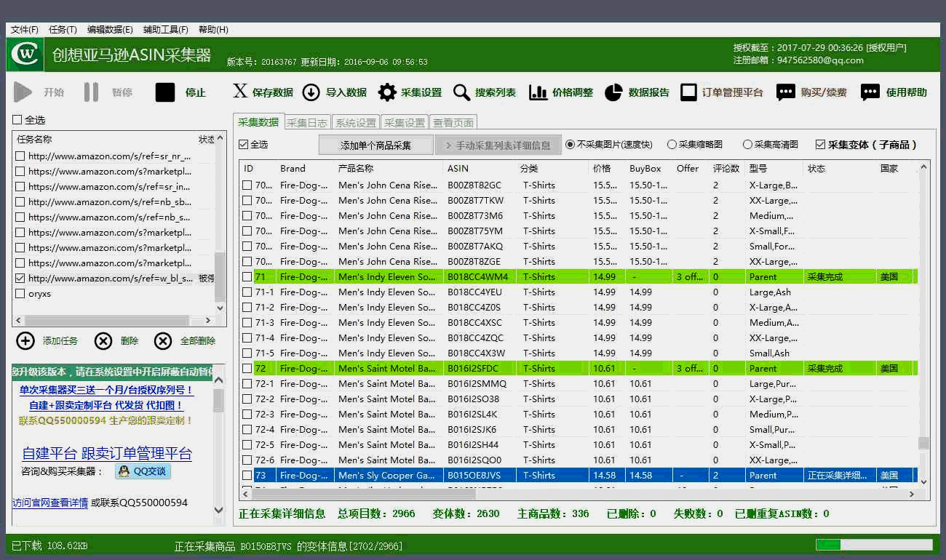Click the download arrow icon for 导入数据

[311, 92]
